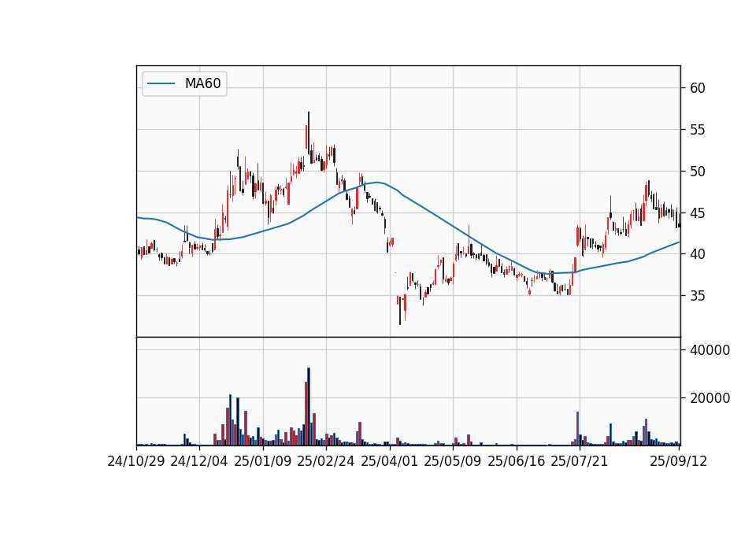Select the 25/02/24 date label

click(326, 461)
